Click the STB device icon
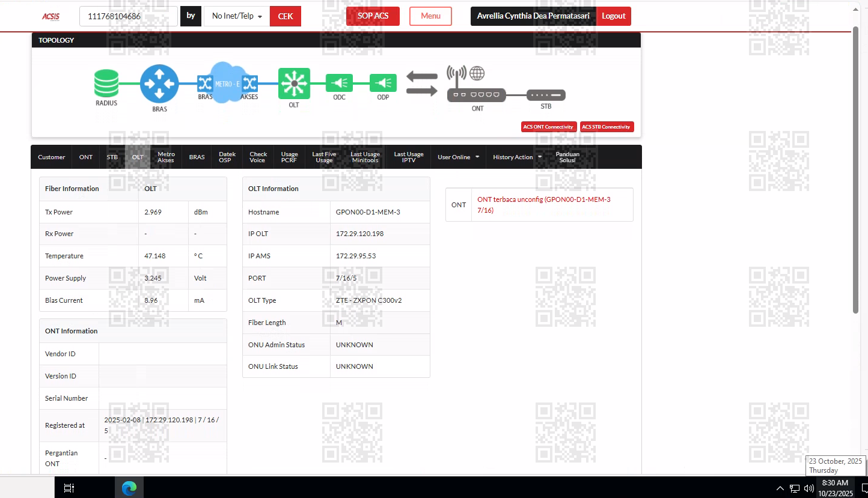This screenshot has height=498, width=868. pos(546,95)
